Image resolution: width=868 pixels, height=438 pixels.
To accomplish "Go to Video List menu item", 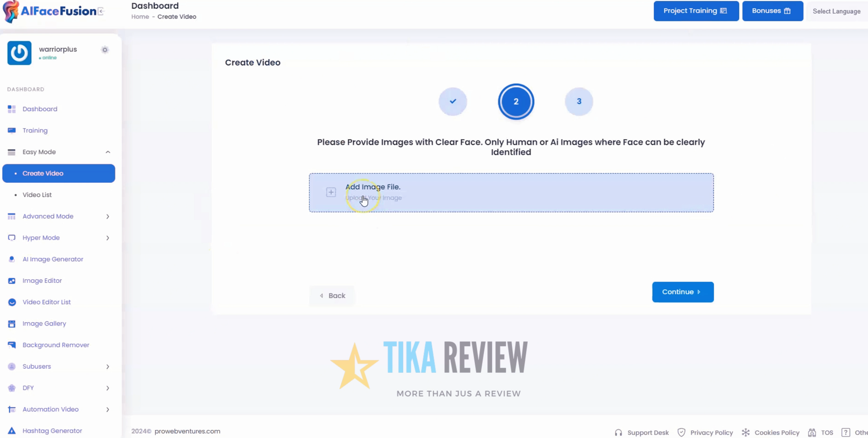I will 38,195.
